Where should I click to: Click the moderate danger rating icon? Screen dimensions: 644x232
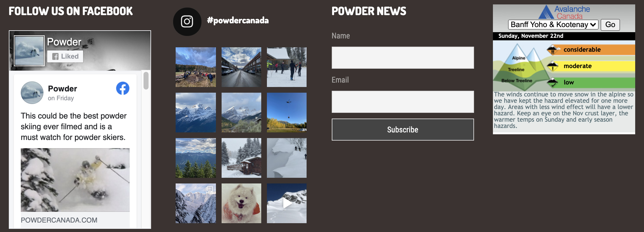(x=553, y=66)
